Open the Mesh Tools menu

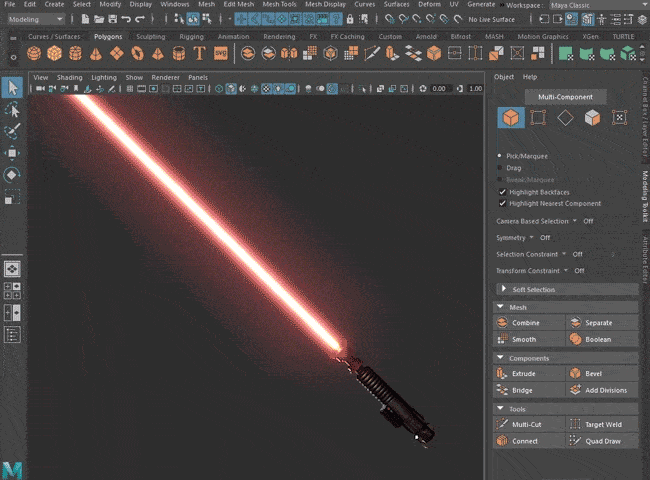[279, 4]
